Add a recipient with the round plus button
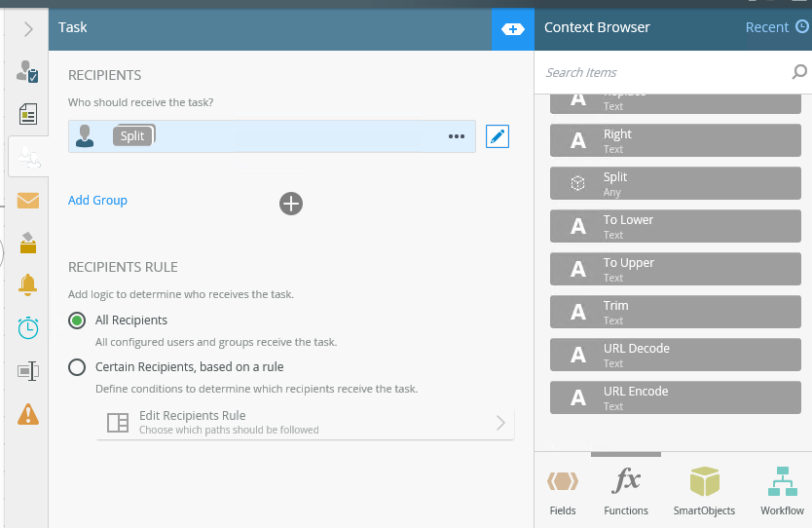 pos(291,204)
